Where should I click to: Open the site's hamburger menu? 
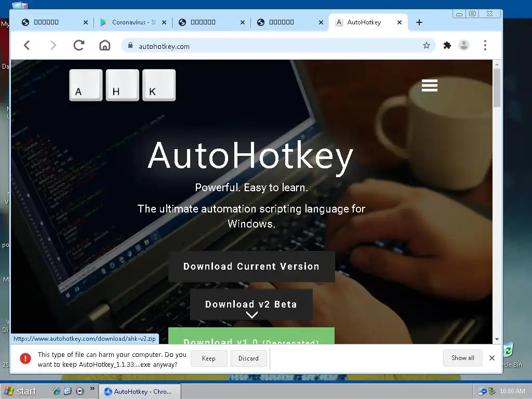[430, 86]
